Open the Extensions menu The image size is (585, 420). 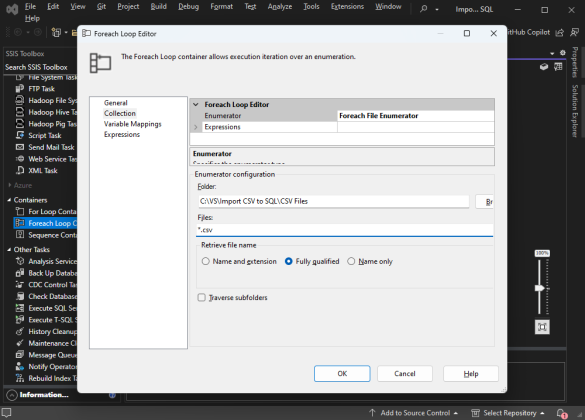[347, 6]
